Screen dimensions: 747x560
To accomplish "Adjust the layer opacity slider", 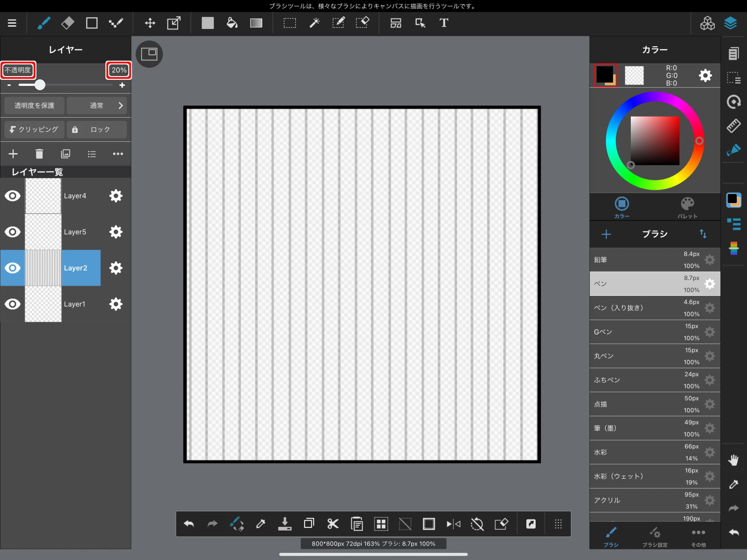I will (40, 85).
